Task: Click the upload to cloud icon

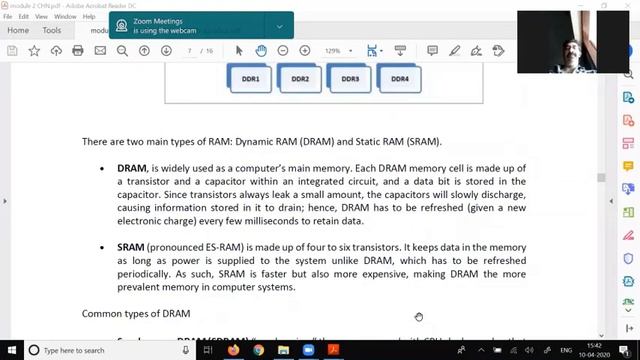Action: (x=56, y=51)
